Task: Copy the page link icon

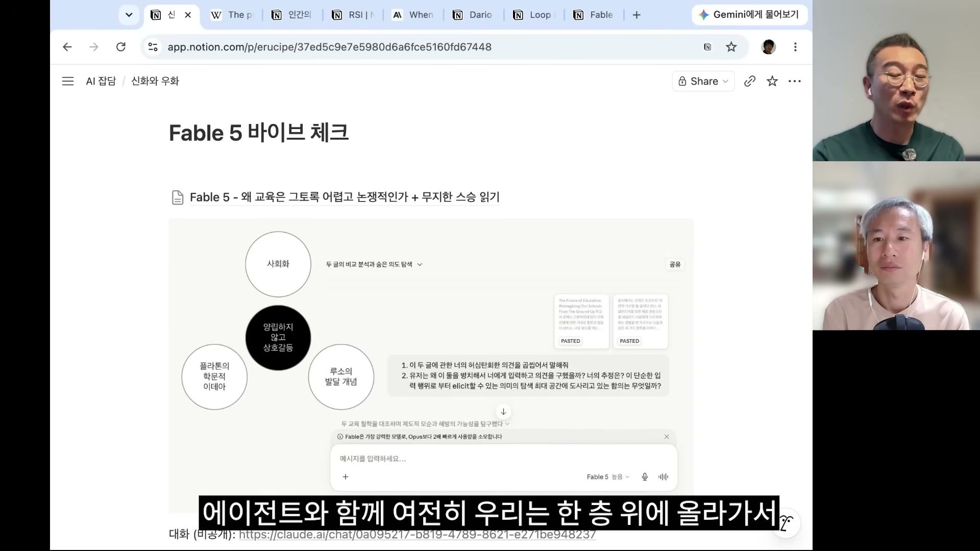Action: 749,81
